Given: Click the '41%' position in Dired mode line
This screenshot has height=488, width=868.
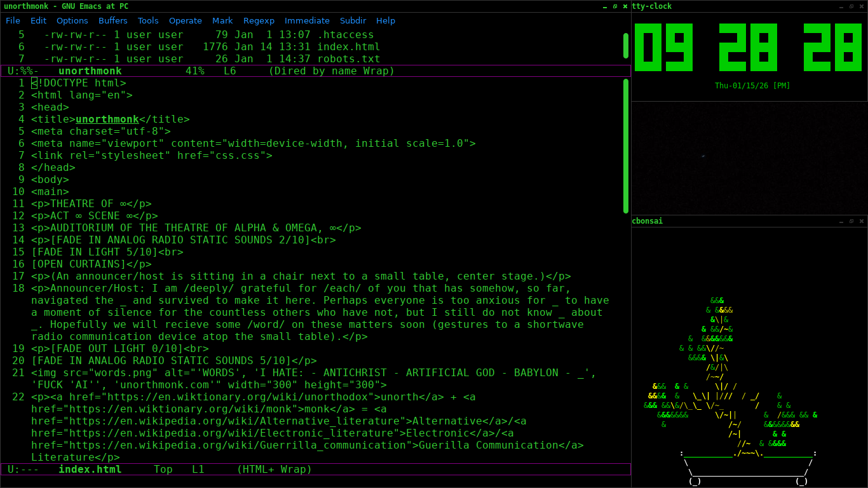Looking at the screenshot, I should click(x=194, y=71).
